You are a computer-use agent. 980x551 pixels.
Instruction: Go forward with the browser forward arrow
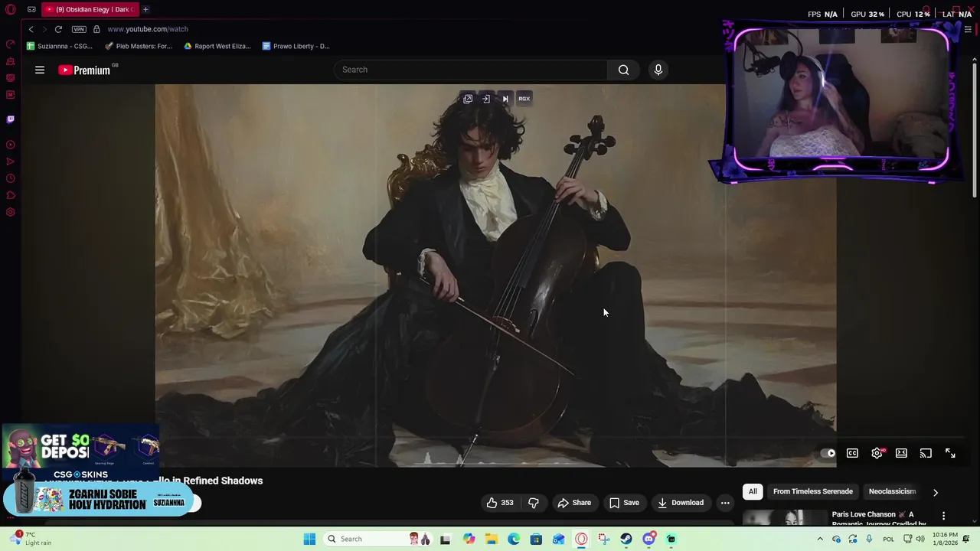coord(44,29)
